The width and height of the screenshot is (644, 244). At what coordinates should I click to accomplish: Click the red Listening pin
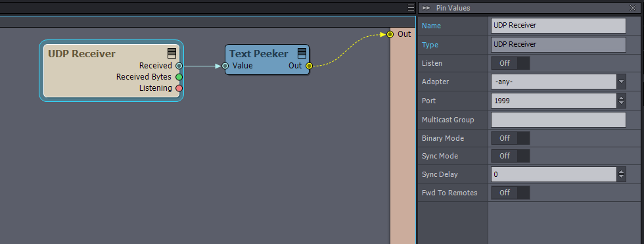tap(179, 88)
